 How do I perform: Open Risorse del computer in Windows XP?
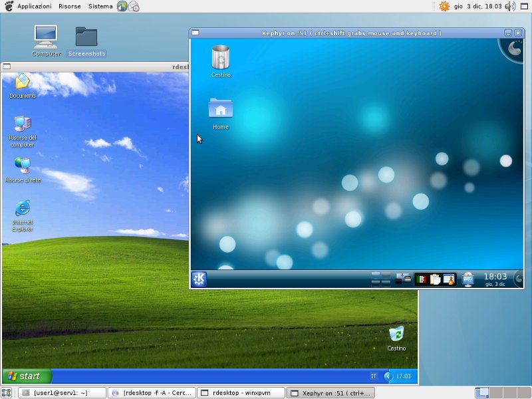coord(23,131)
